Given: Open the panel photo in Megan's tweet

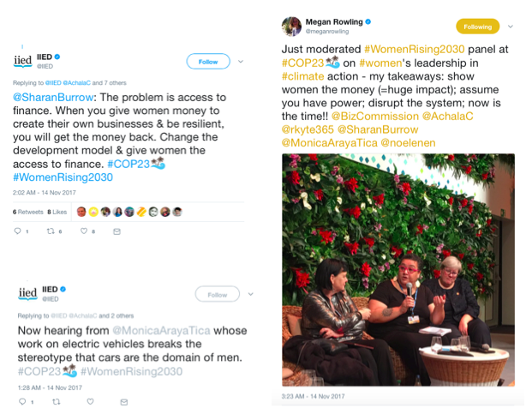Looking at the screenshot, I should 398,270.
